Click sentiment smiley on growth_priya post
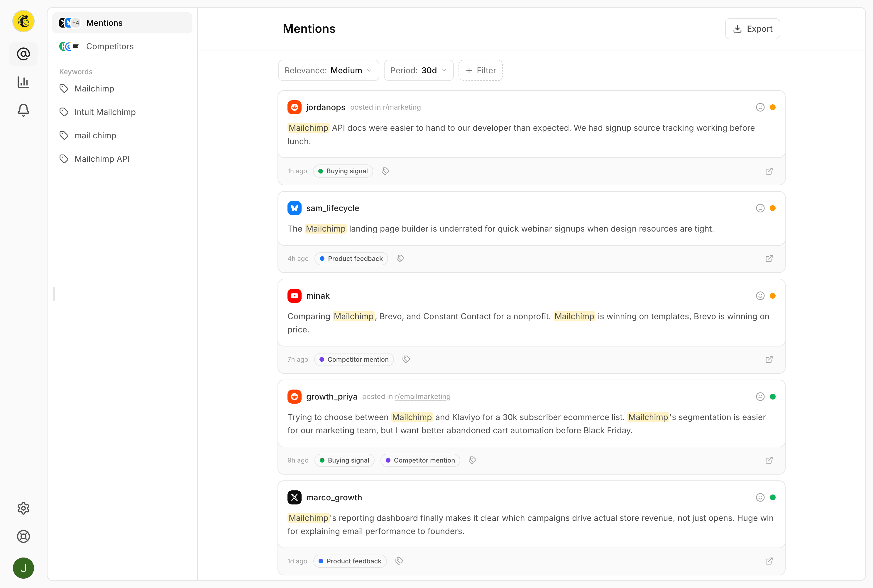This screenshot has height=588, width=873. [x=760, y=397]
